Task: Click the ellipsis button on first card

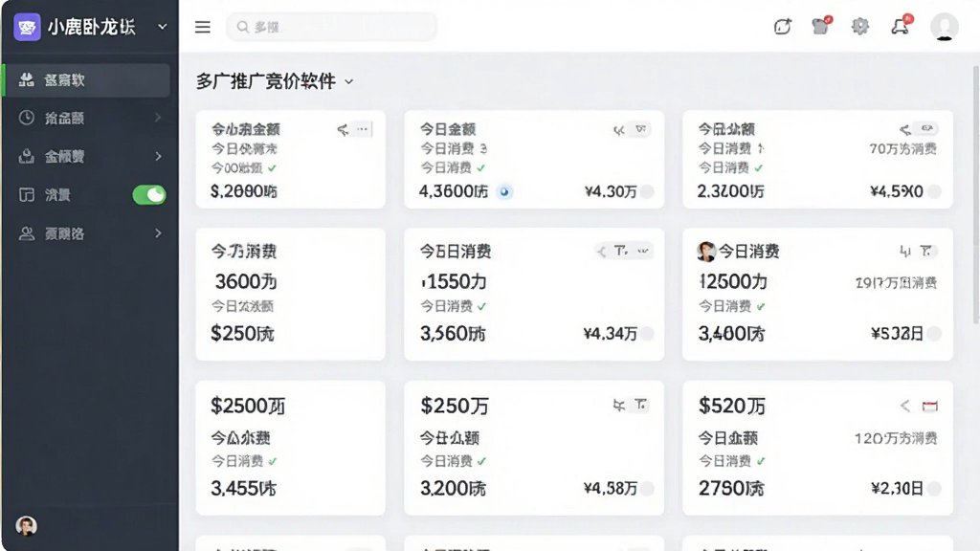Action: (363, 129)
